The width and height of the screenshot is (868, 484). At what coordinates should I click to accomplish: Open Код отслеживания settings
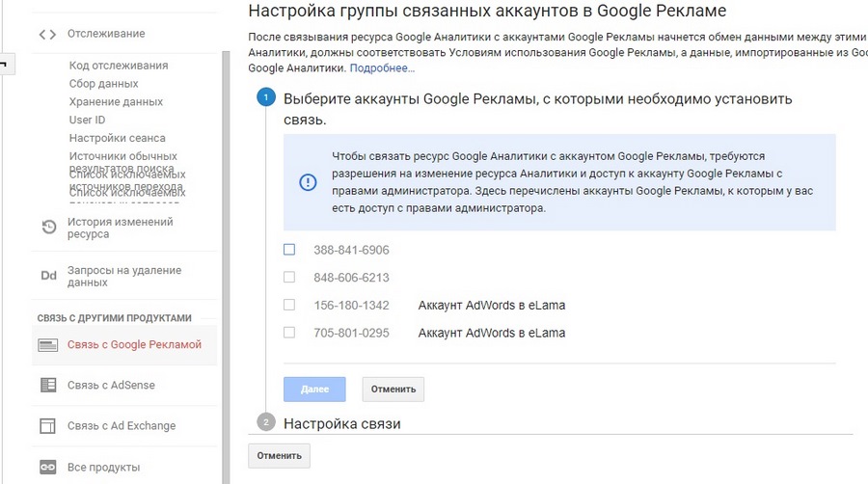pyautogui.click(x=119, y=66)
